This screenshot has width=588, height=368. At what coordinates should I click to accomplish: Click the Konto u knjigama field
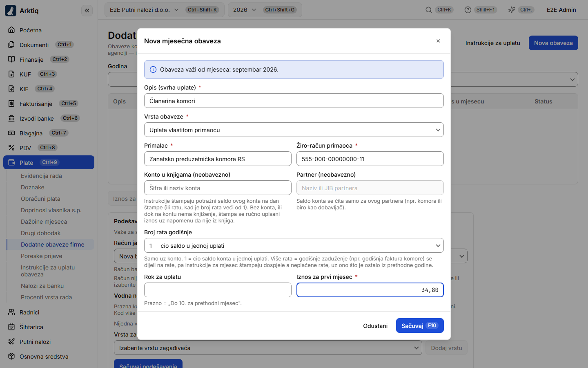coord(218,188)
